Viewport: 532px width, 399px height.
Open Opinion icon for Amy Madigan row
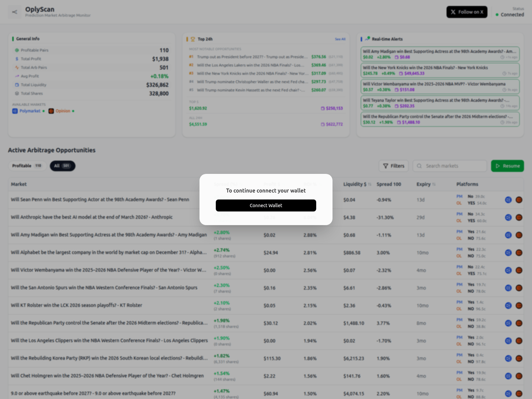[x=519, y=235]
